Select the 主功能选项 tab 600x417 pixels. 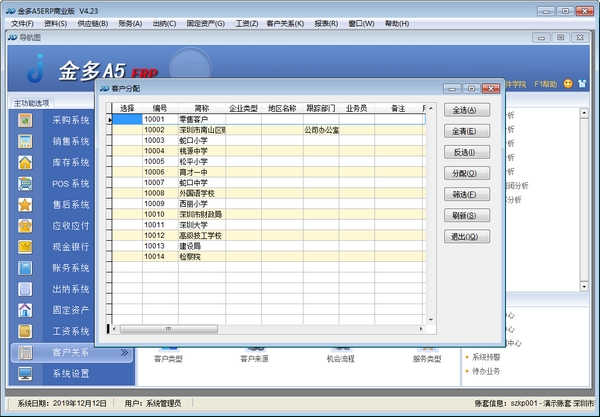click(x=31, y=103)
